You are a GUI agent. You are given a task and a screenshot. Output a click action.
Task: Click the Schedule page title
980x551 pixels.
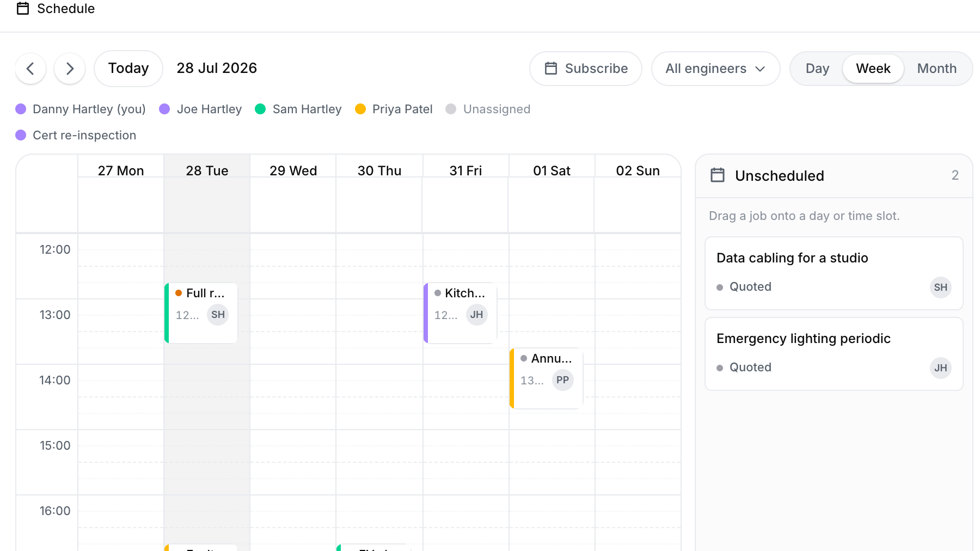coord(66,9)
